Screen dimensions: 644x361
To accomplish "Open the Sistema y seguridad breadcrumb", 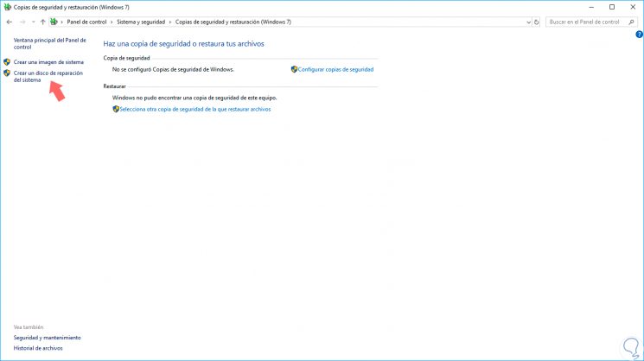I will tap(141, 22).
